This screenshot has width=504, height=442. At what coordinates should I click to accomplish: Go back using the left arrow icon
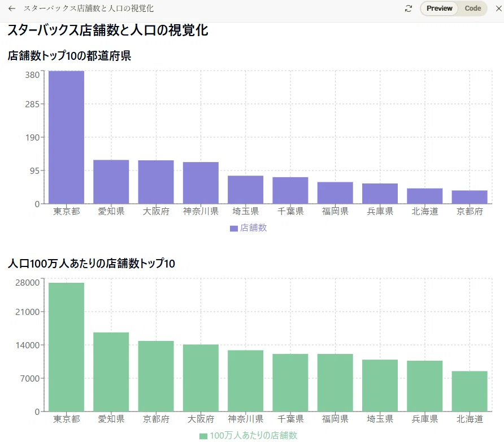click(12, 8)
